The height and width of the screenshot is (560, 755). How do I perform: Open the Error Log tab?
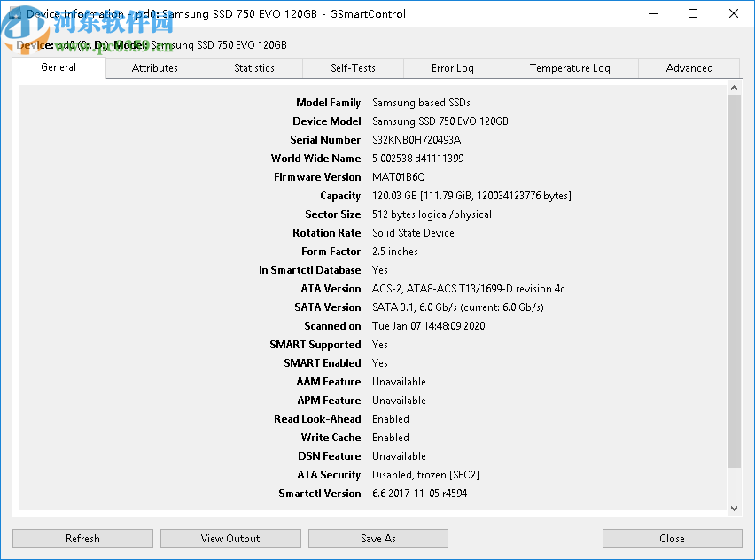point(453,68)
